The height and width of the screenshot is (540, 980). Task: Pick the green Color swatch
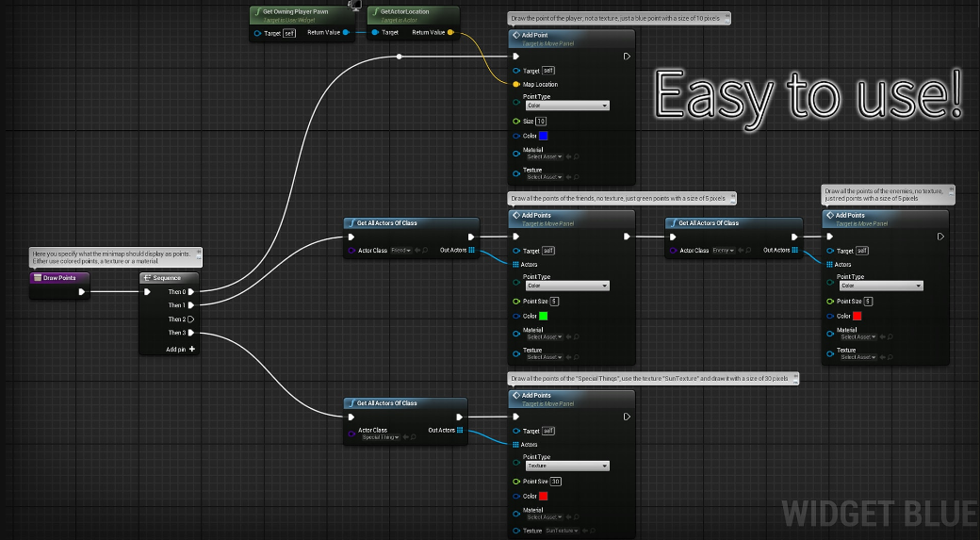tap(543, 316)
